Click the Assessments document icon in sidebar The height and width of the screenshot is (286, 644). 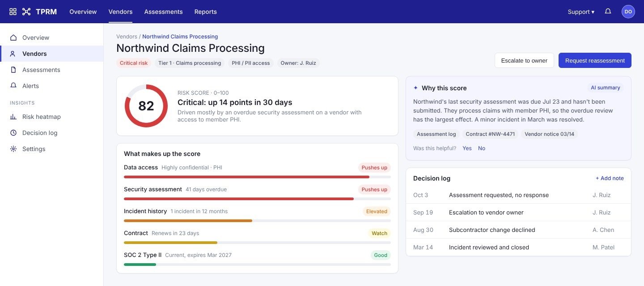coord(13,70)
